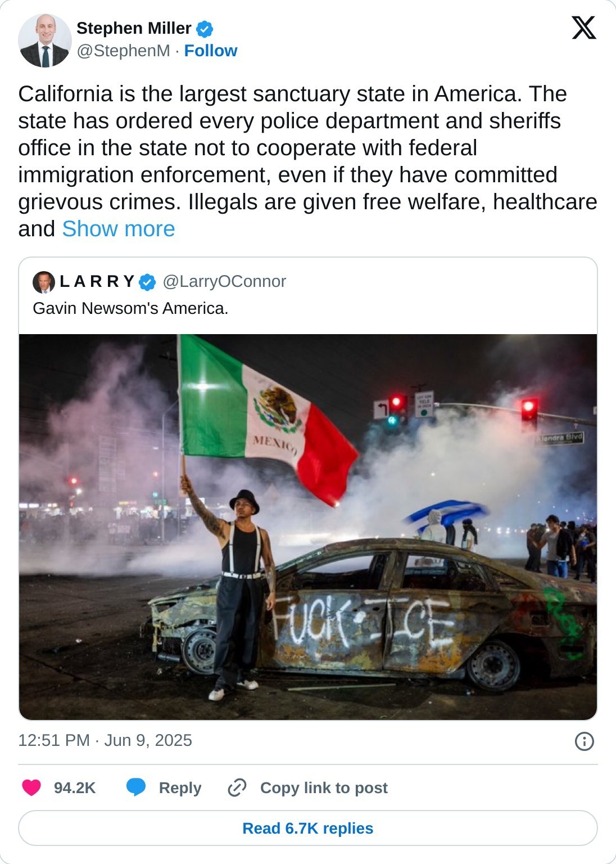Viewport: 616px width, 864px height.
Task: Click the reply speech bubble icon
Action: click(x=136, y=787)
